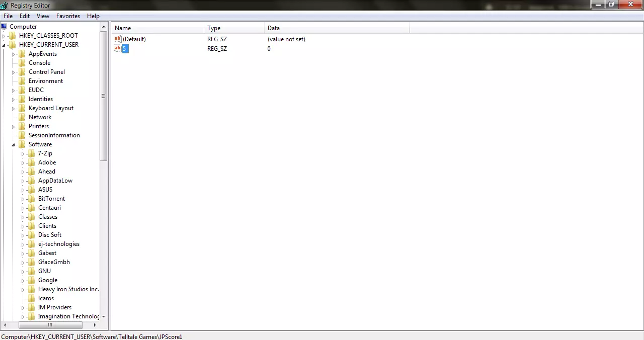Click the Ahead folder icon
The width and height of the screenshot is (644, 340).
[x=32, y=172]
